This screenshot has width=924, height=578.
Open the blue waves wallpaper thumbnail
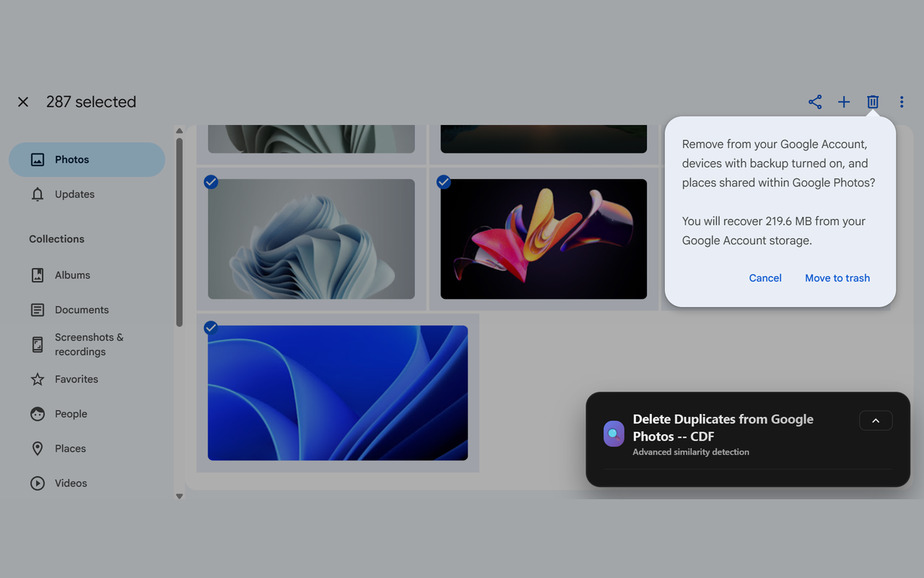pos(338,393)
